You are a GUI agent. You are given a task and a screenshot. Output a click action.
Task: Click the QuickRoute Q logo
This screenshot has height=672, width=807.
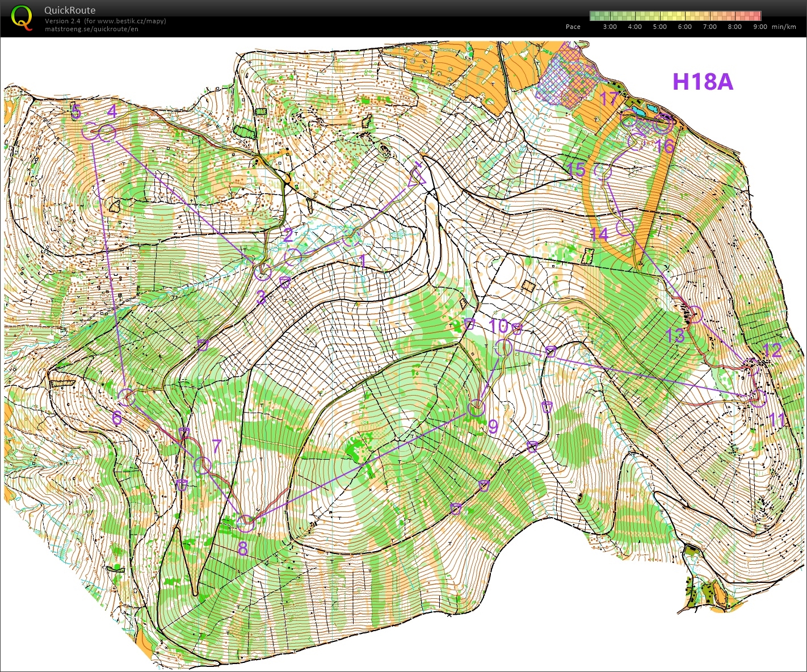pos(22,18)
